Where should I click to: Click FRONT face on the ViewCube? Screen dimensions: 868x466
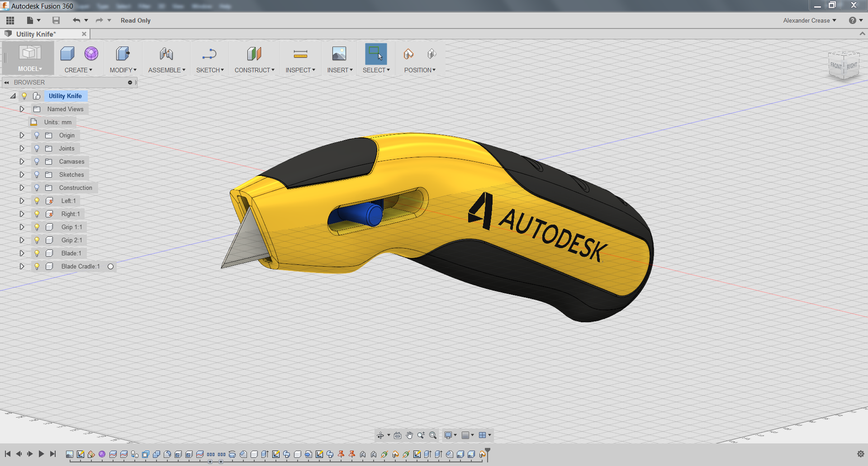click(836, 66)
